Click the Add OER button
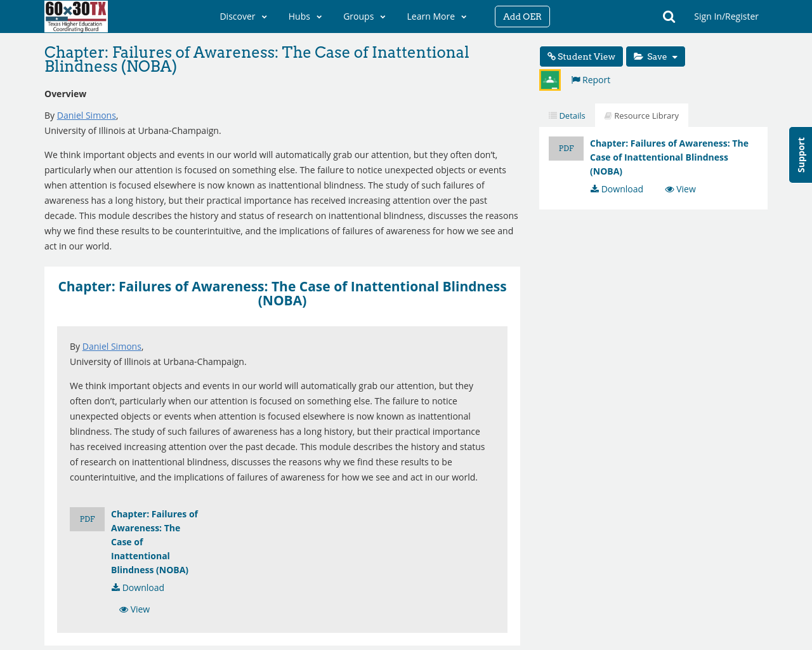The width and height of the screenshot is (812, 650). tap(522, 16)
